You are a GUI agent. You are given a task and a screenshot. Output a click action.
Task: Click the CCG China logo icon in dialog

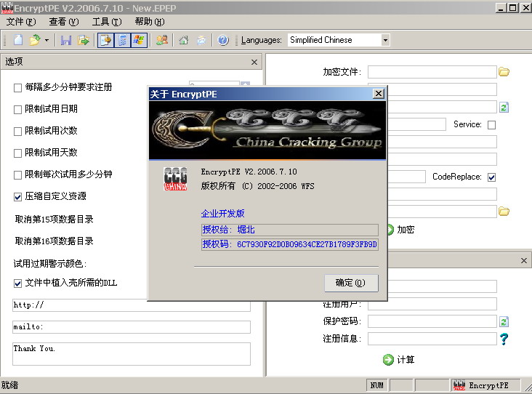point(175,179)
